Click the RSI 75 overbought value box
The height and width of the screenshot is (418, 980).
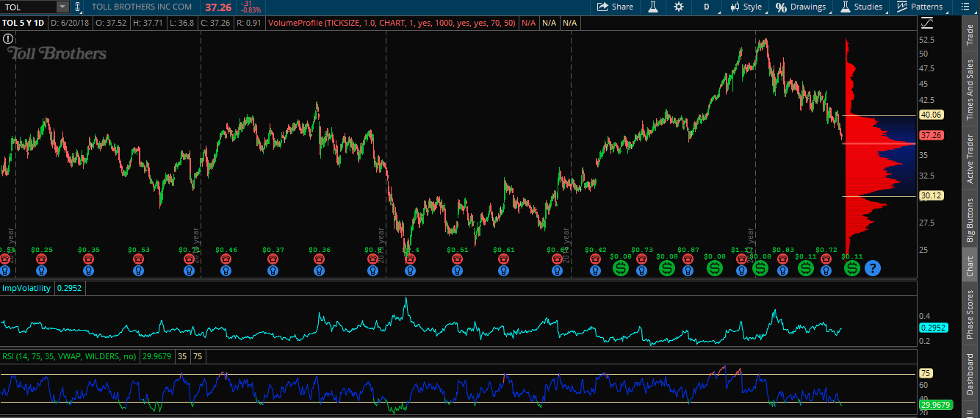(198, 356)
